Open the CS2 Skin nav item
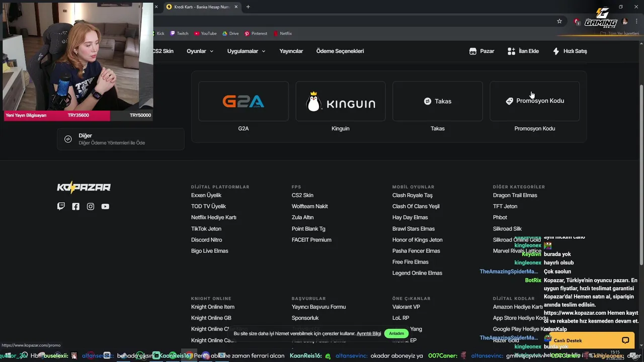Screen dimensions: 644x362 click(x=163, y=51)
